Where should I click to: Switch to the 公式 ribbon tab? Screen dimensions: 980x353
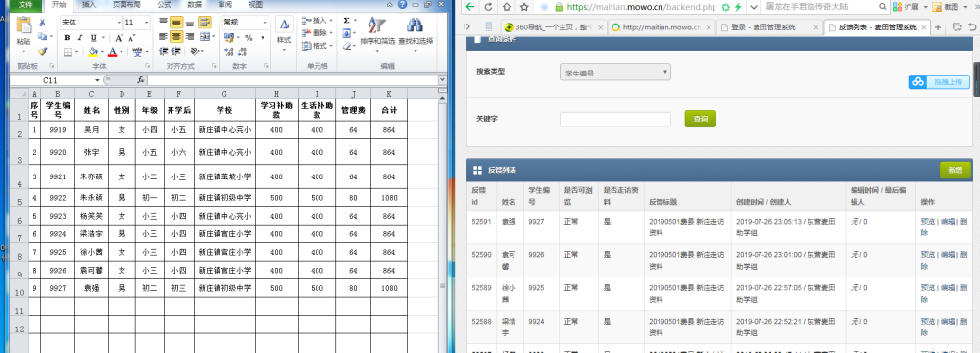[164, 4]
